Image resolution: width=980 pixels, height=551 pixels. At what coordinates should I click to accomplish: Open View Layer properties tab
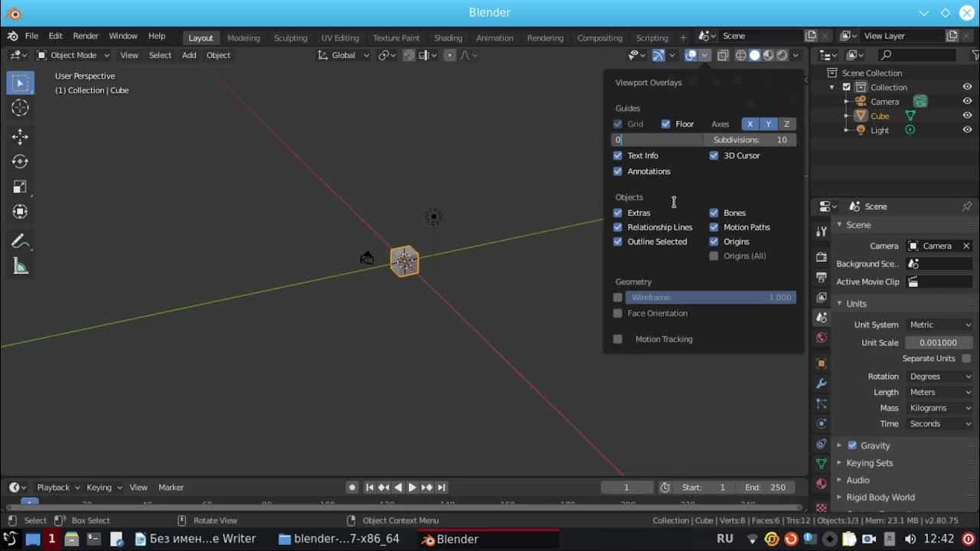click(822, 297)
